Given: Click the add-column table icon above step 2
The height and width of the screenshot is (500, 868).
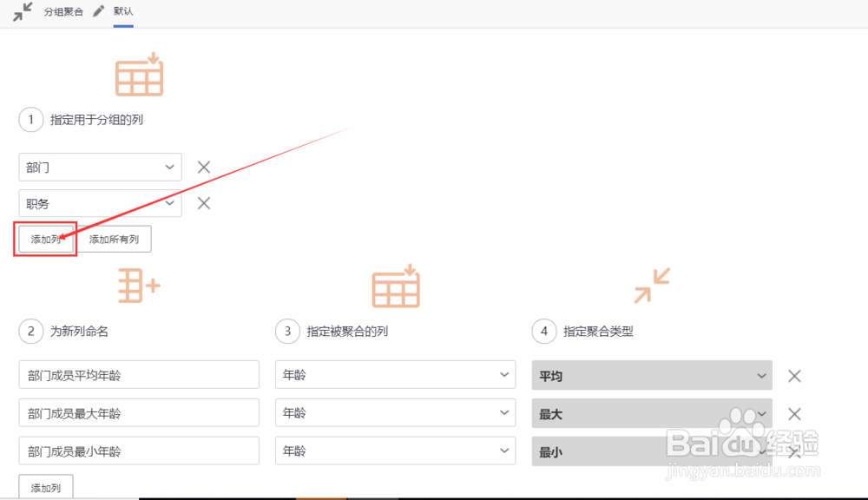Looking at the screenshot, I should click(139, 286).
